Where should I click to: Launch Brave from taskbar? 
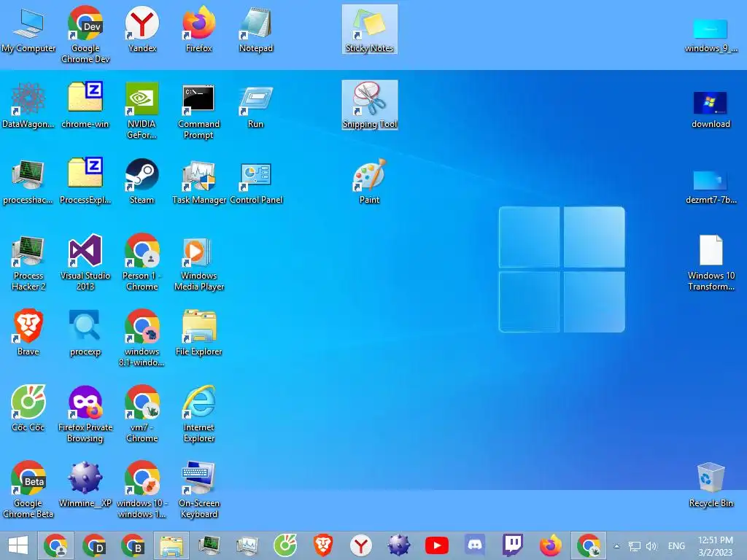tap(323, 545)
